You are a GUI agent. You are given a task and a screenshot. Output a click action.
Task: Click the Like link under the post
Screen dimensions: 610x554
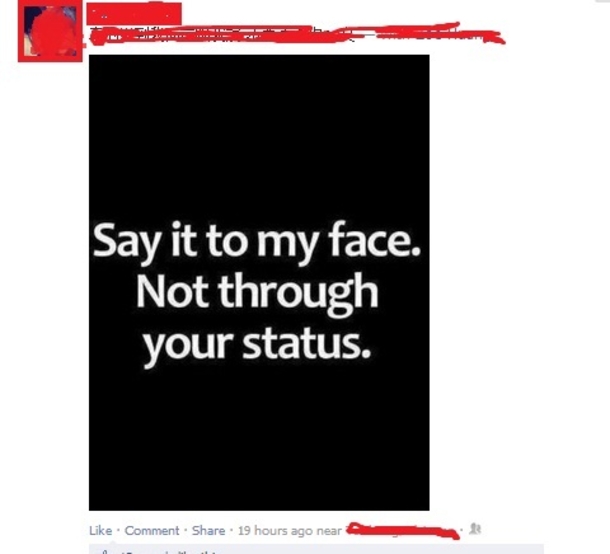100,530
